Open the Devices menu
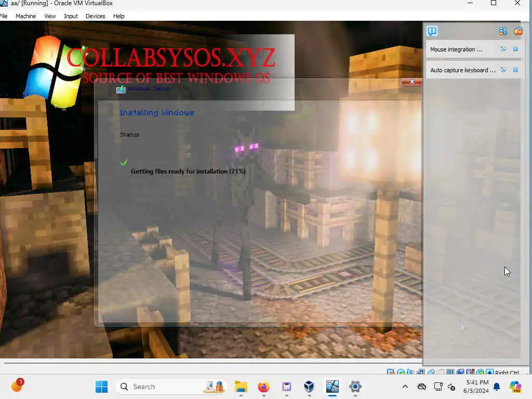The height and width of the screenshot is (399, 532). [x=96, y=16]
